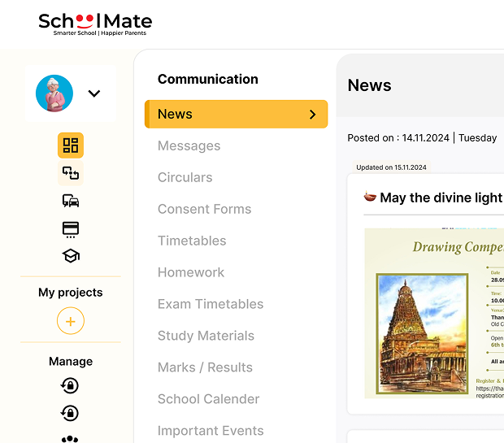Open Messages in Communication menu
Screen dimensions: 504x443
(x=189, y=145)
